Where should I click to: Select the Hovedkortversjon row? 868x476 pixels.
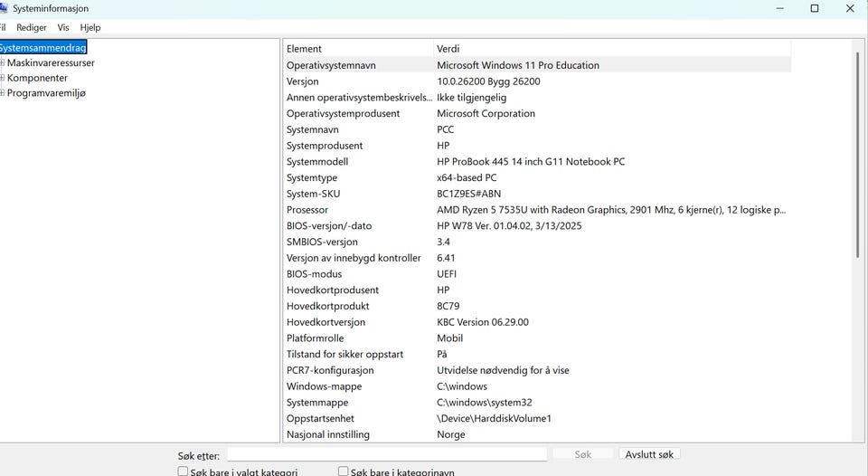point(537,322)
